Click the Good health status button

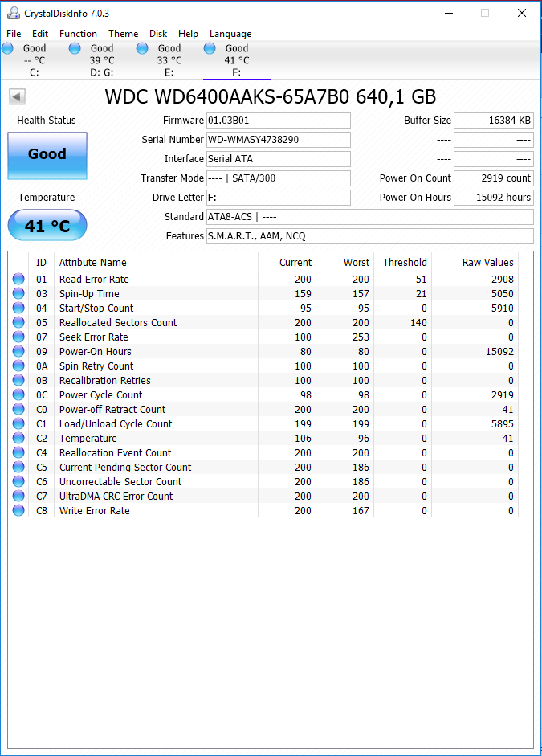point(47,156)
